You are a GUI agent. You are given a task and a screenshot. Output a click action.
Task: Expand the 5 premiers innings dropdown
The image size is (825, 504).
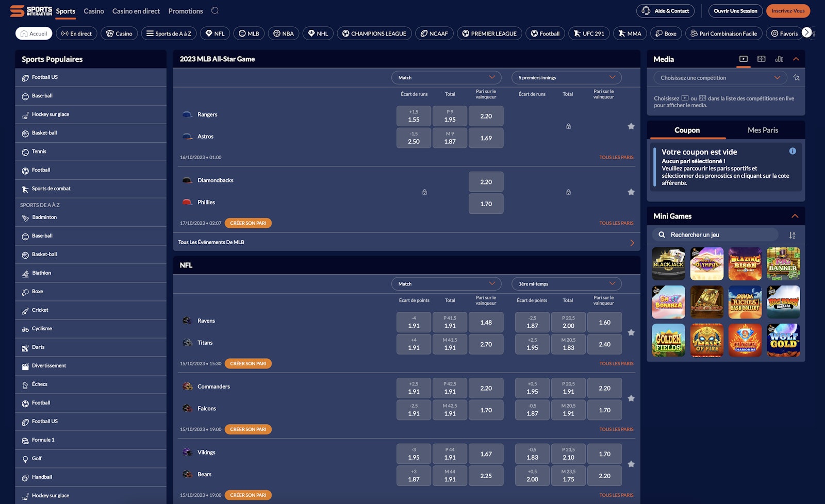[x=566, y=77]
